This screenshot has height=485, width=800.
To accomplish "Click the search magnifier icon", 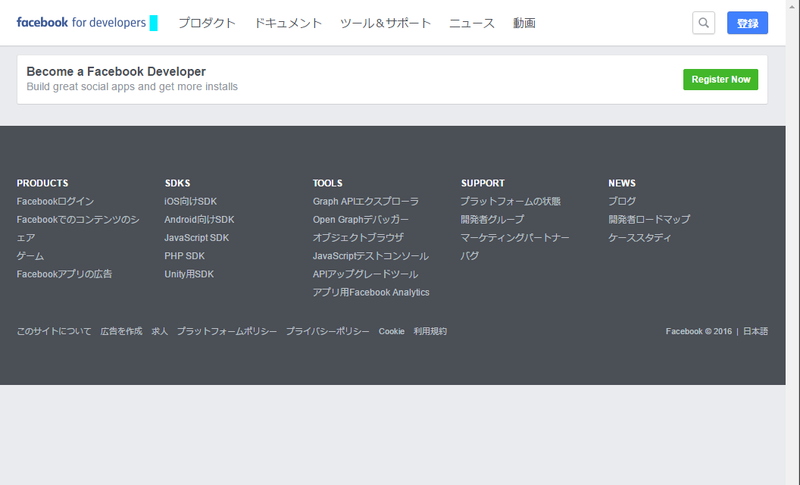I will coord(703,23).
